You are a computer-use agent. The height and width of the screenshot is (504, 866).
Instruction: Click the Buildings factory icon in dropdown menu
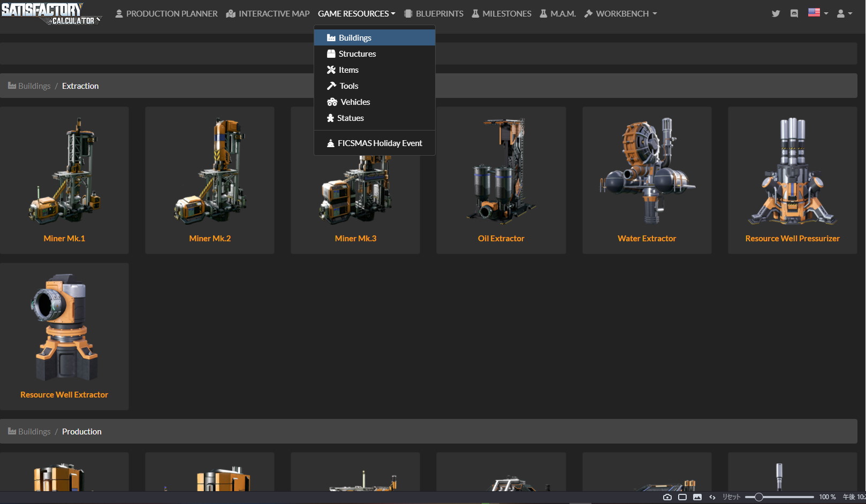click(331, 37)
